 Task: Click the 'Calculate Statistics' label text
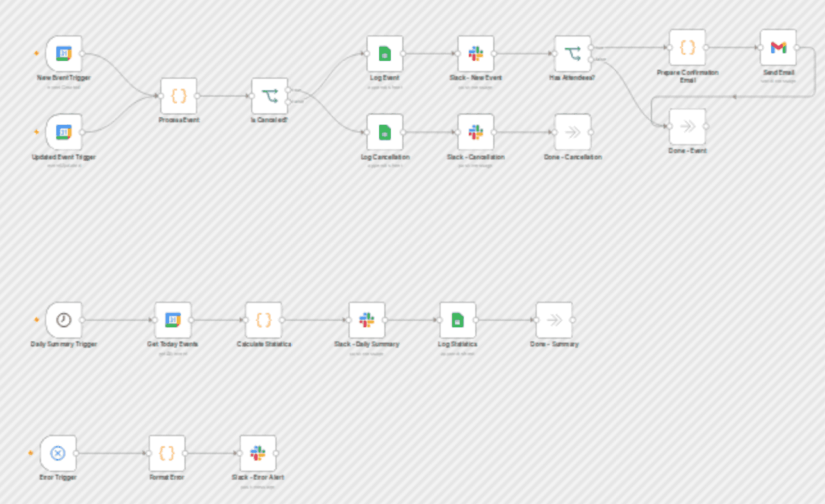coord(264,344)
